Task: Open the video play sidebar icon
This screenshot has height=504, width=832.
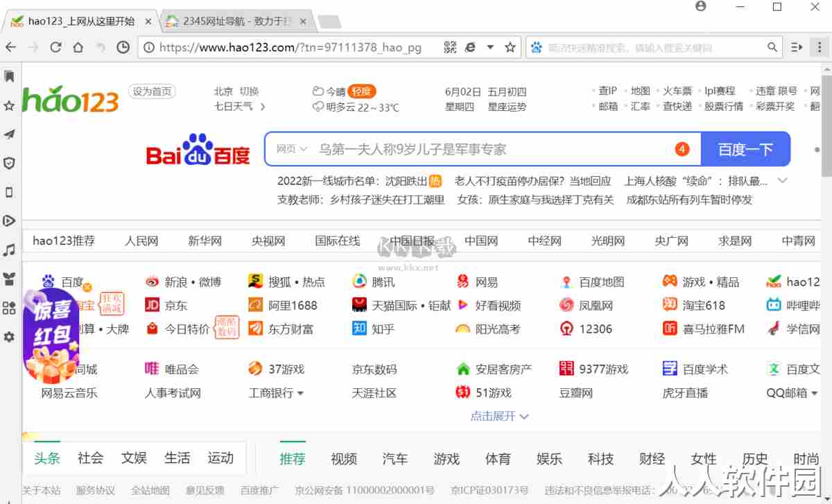Action: coord(9,221)
